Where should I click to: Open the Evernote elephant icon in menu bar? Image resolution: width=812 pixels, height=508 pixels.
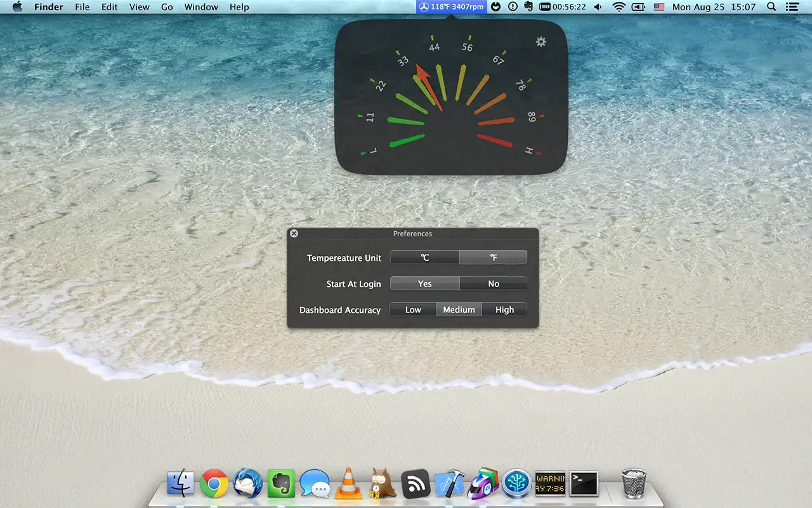(528, 7)
